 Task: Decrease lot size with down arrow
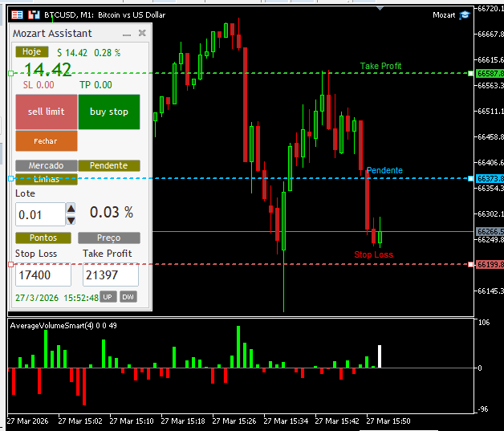point(71,220)
